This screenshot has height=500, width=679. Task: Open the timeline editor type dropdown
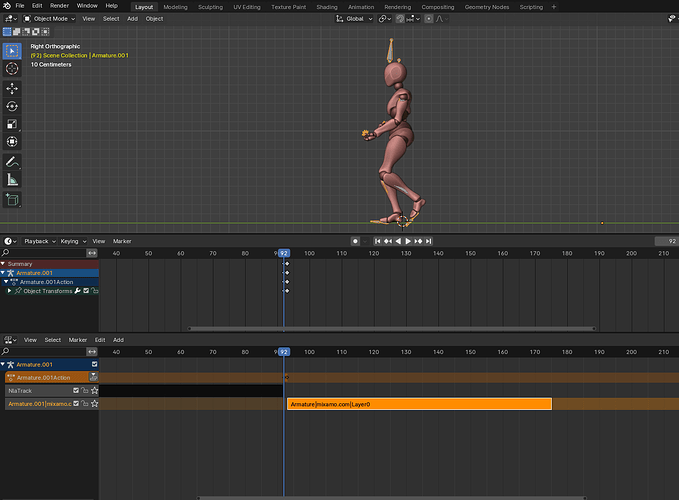click(x=10, y=241)
